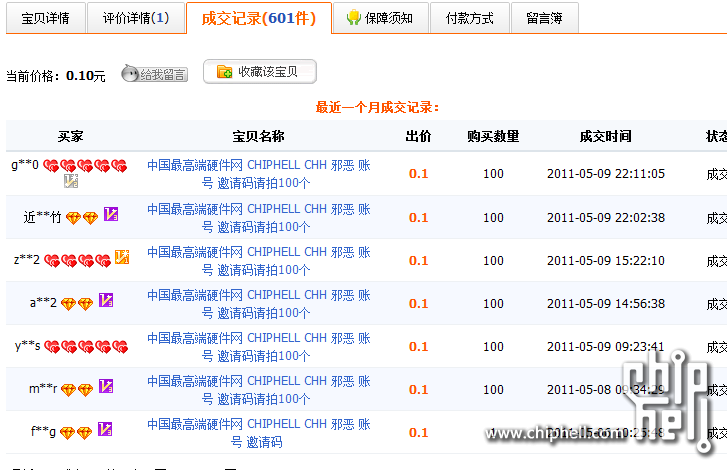Click quantity 100 in 近**竹 row
Screen dimensions: 727x470
point(493,218)
